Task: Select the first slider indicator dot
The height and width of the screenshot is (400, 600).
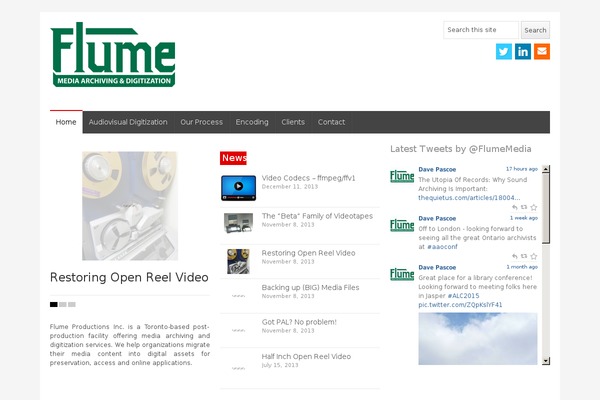Action: pos(54,305)
